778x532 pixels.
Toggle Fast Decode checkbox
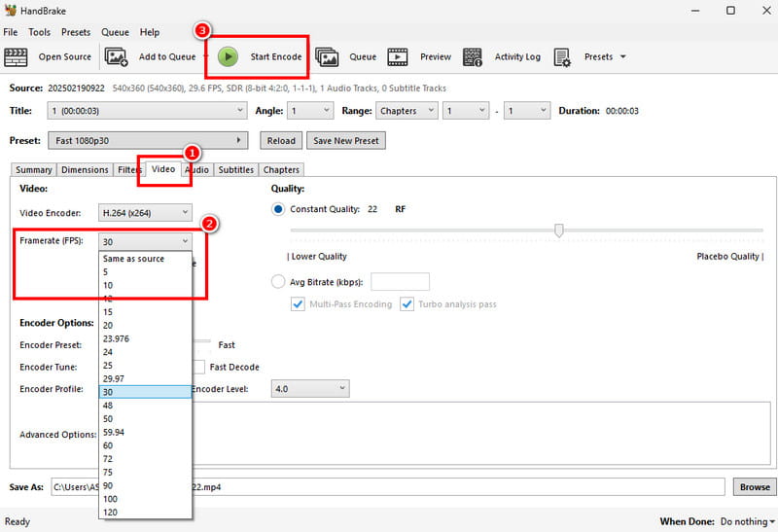[198, 368]
